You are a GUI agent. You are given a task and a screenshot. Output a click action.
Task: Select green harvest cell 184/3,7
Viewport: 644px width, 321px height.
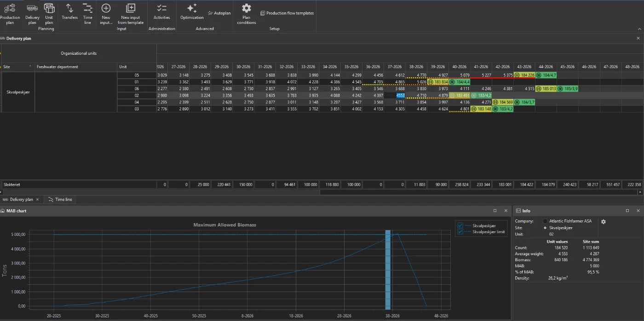tap(524, 102)
